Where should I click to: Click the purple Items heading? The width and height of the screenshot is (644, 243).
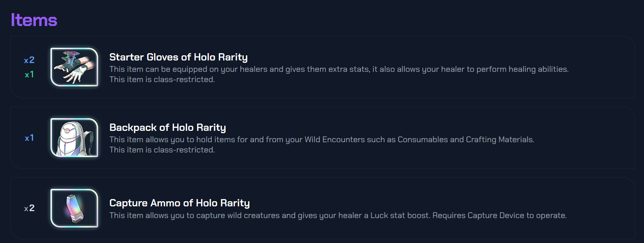pos(34,20)
